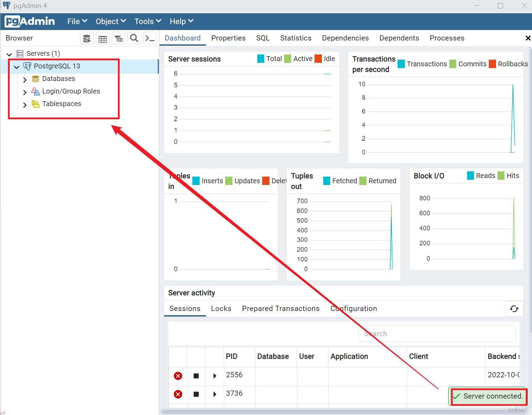Expand details for PID 3736 row
The image size is (532, 415).
point(215,394)
